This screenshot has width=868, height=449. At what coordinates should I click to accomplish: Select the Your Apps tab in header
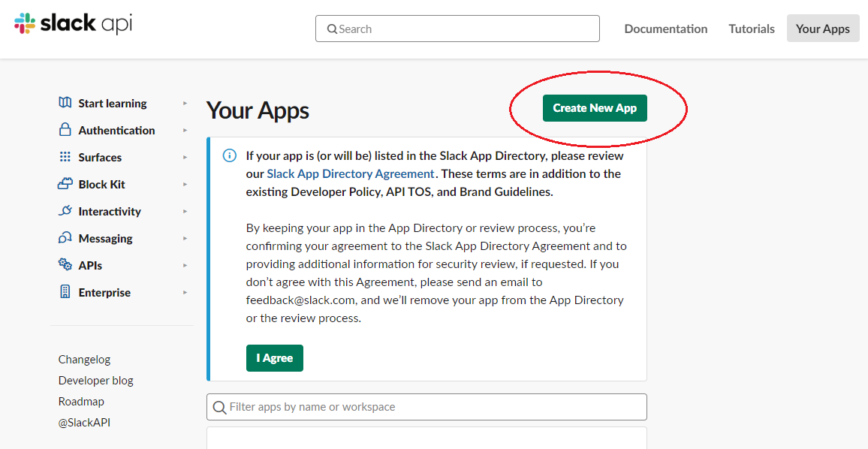[x=823, y=29]
